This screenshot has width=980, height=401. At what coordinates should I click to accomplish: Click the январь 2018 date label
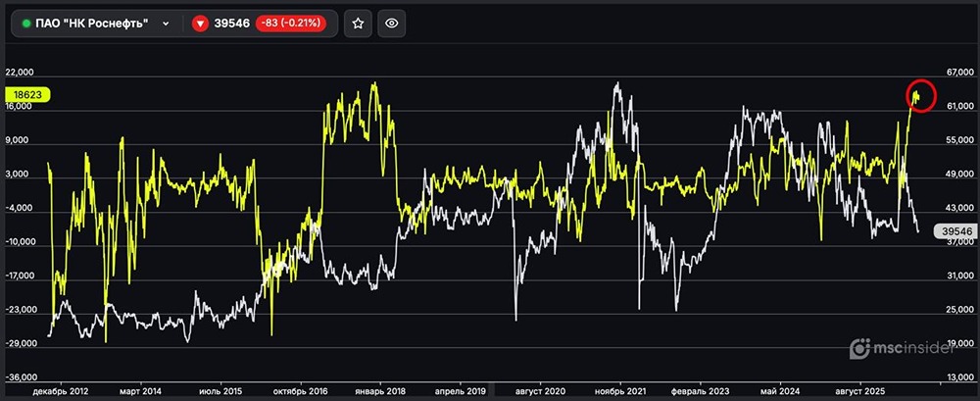pos(382,391)
